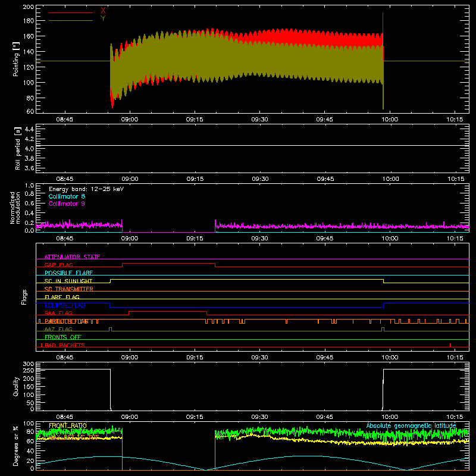Click the magenta 'Collimator 9' legend entry
The image size is (476, 476).
click(67, 203)
